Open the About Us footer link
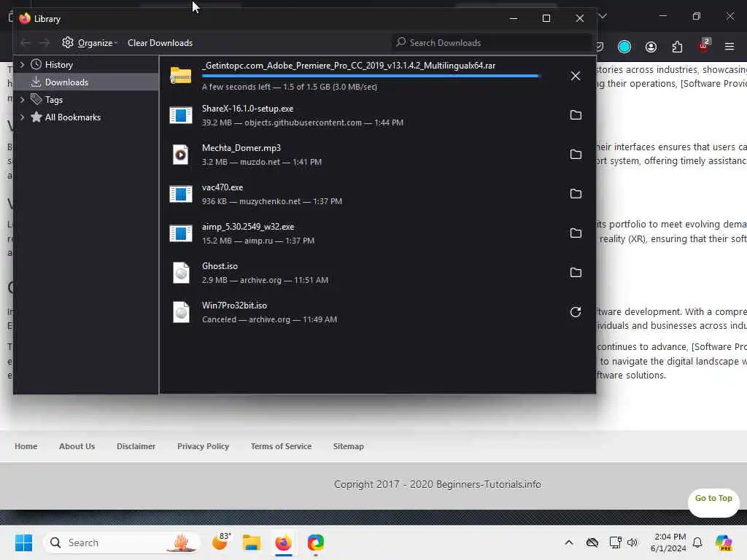The width and height of the screenshot is (747, 560). click(x=77, y=446)
